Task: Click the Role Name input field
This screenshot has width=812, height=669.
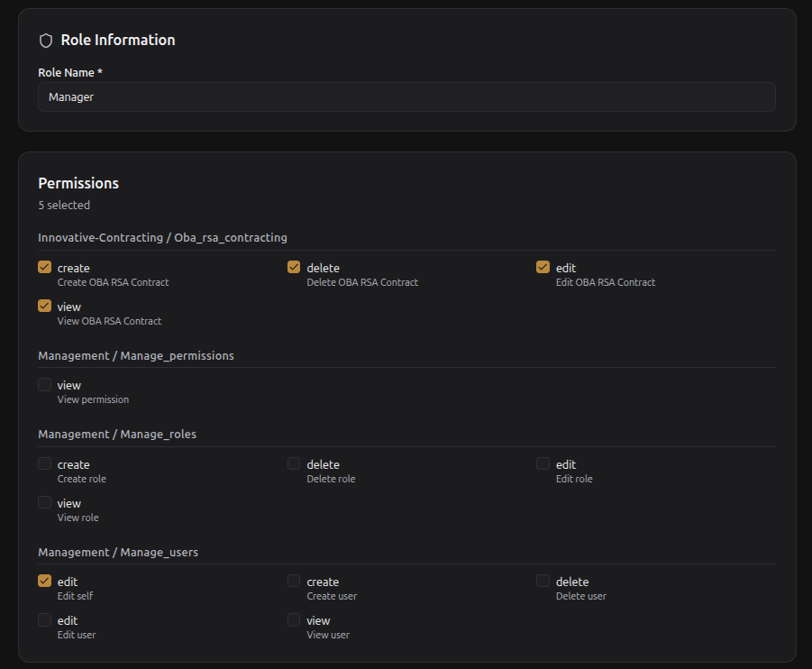Action: (x=406, y=96)
